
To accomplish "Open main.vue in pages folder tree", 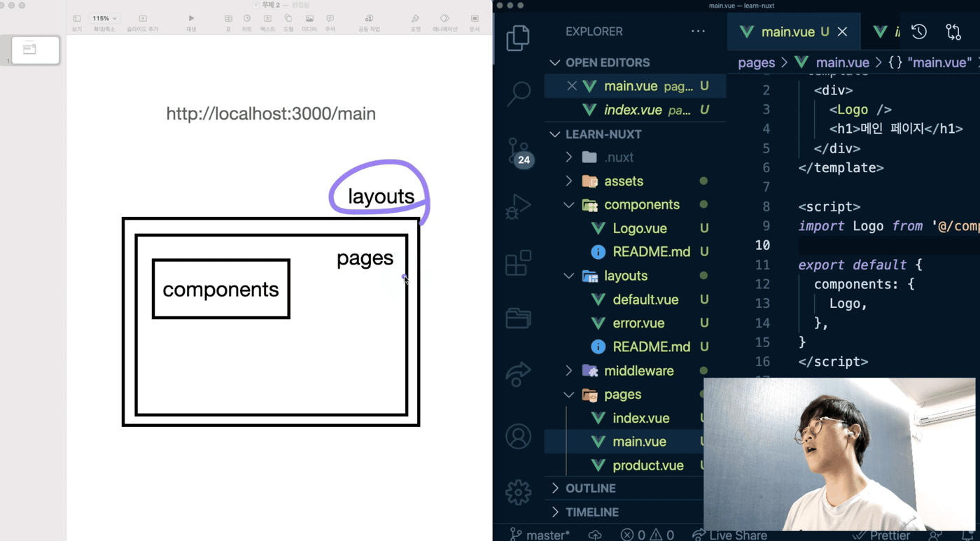I will [x=639, y=442].
